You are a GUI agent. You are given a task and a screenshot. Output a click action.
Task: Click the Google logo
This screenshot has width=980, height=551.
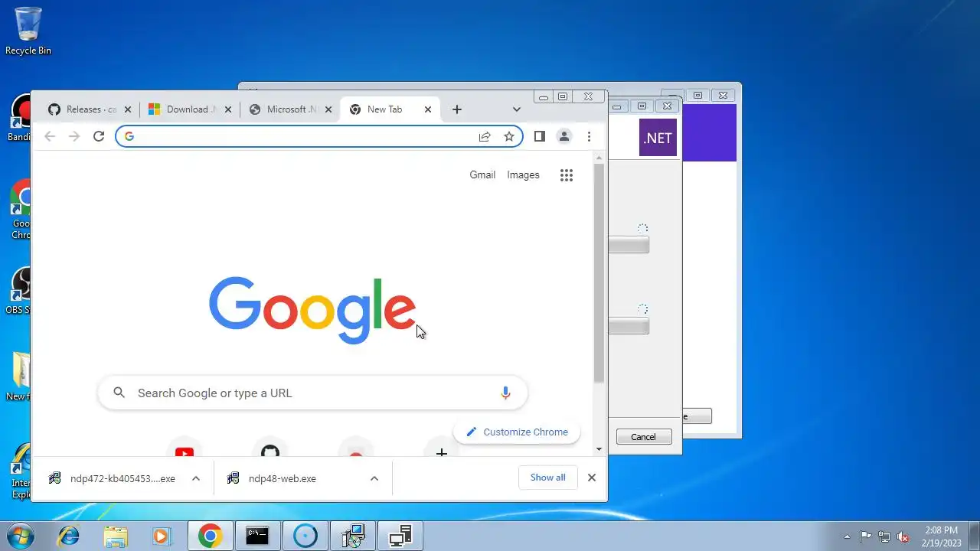pyautogui.click(x=312, y=310)
